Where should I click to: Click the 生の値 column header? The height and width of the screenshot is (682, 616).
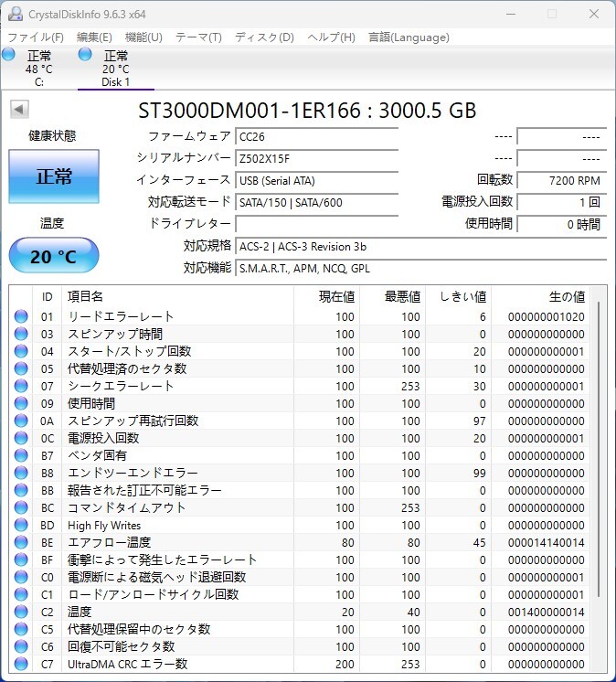(567, 296)
